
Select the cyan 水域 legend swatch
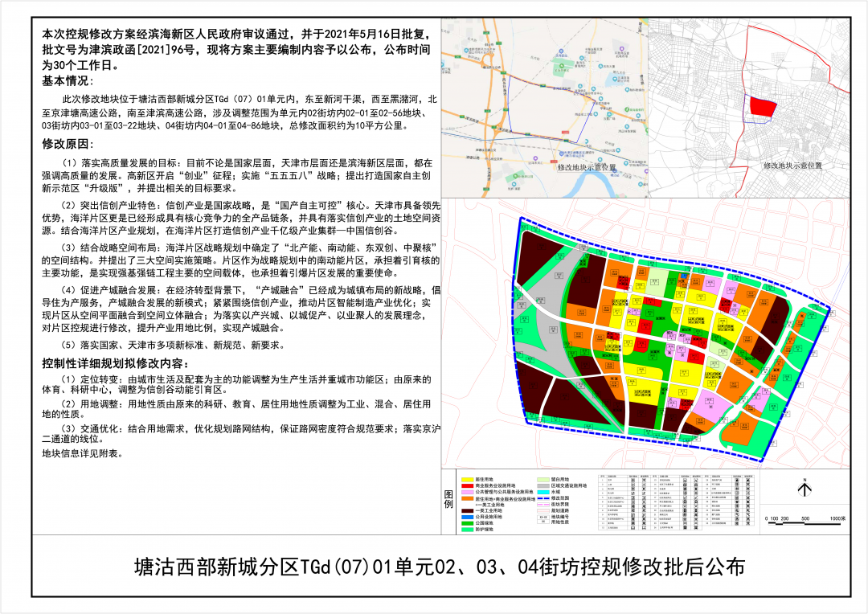point(543,492)
